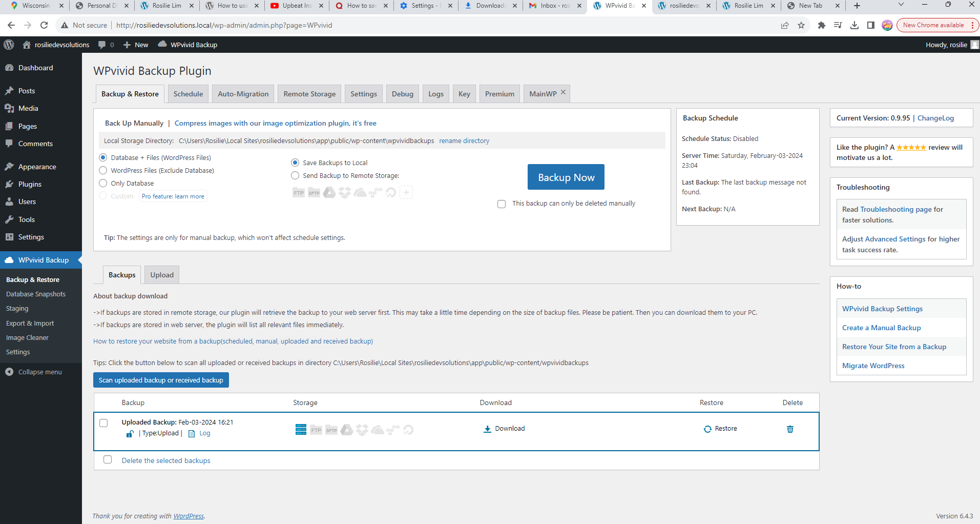Click Delete the selected backups link
This screenshot has width=980, height=524.
tap(166, 460)
